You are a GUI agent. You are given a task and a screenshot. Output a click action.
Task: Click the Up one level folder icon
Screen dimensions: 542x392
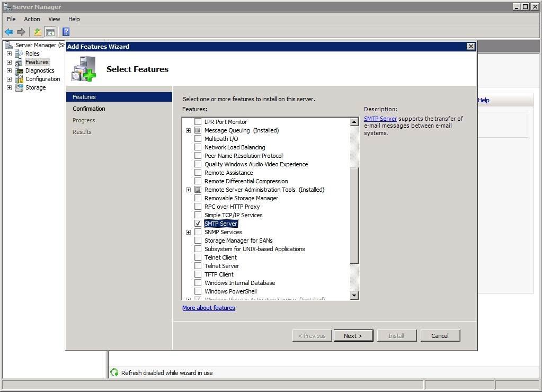pos(37,32)
